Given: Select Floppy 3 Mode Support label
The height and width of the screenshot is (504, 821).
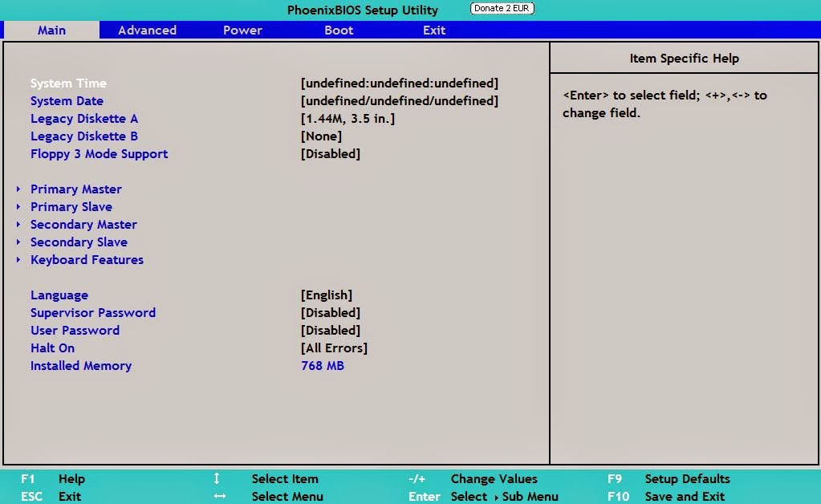Looking at the screenshot, I should pyautogui.click(x=100, y=154).
